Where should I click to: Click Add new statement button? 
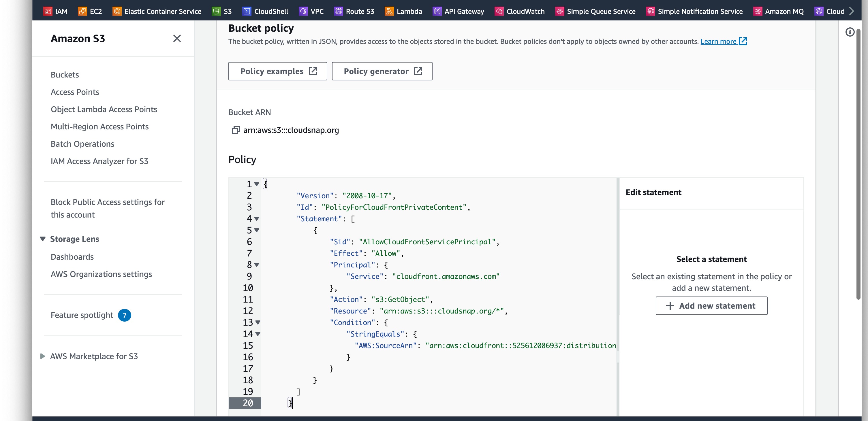tap(711, 306)
